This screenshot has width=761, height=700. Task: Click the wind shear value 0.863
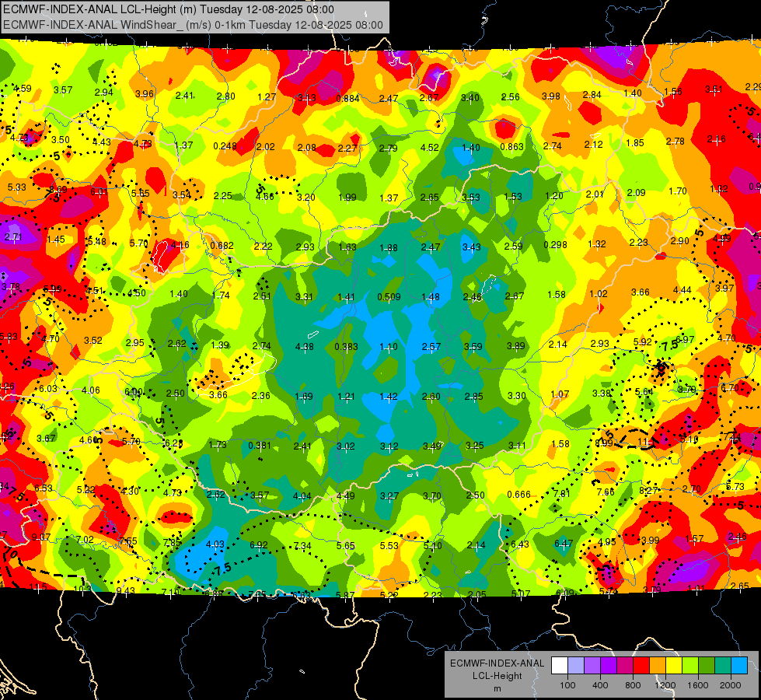point(512,147)
